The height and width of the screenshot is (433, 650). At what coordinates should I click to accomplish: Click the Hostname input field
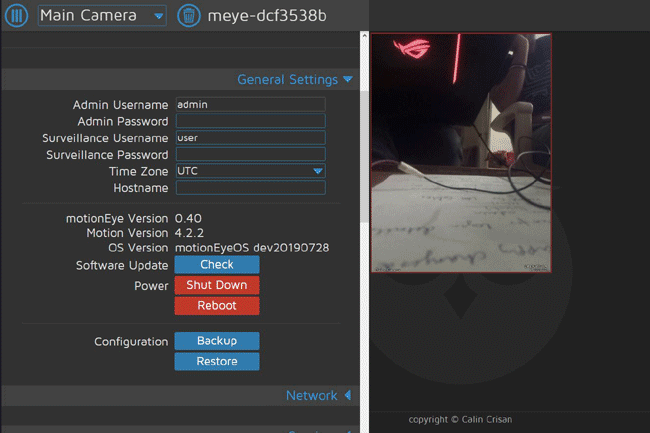click(251, 188)
